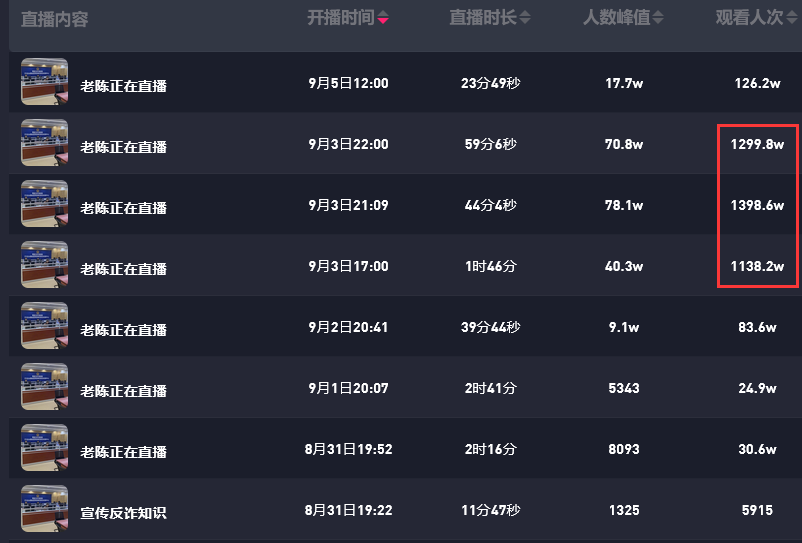The width and height of the screenshot is (802, 543).
Task: Click the peak viewers value 8093
Action: coord(624,449)
